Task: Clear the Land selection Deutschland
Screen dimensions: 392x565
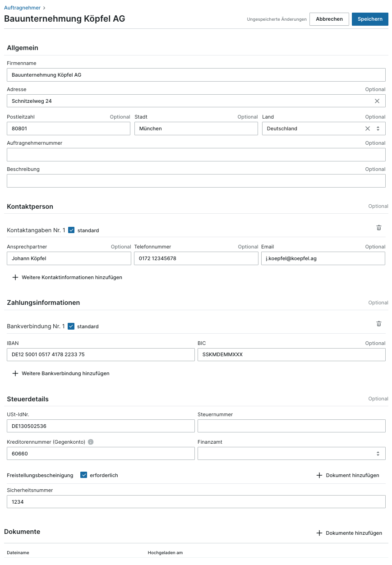Action: 368,129
